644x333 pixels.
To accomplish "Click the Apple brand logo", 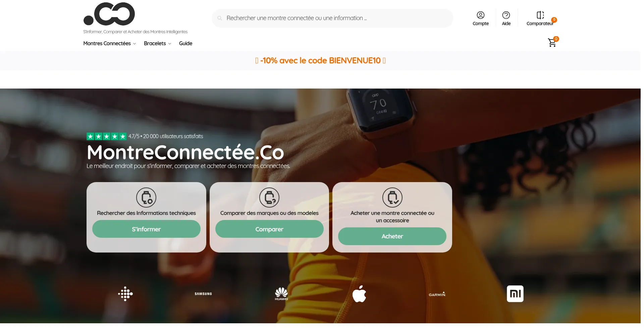I will click(359, 294).
